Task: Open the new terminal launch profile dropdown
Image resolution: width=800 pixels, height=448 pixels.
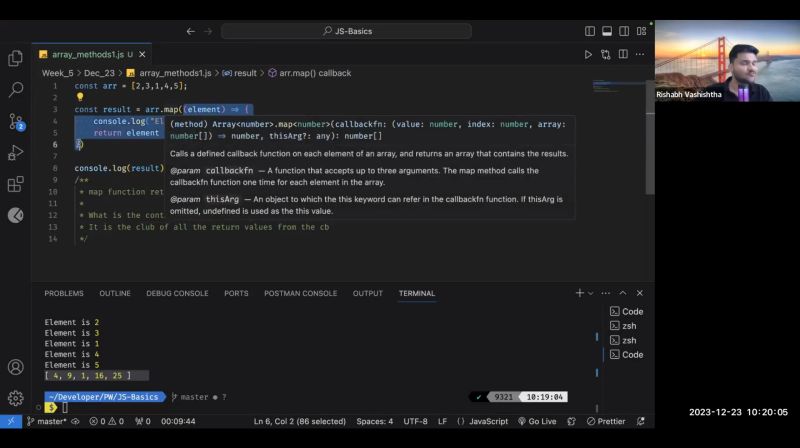Action: [x=591, y=293]
